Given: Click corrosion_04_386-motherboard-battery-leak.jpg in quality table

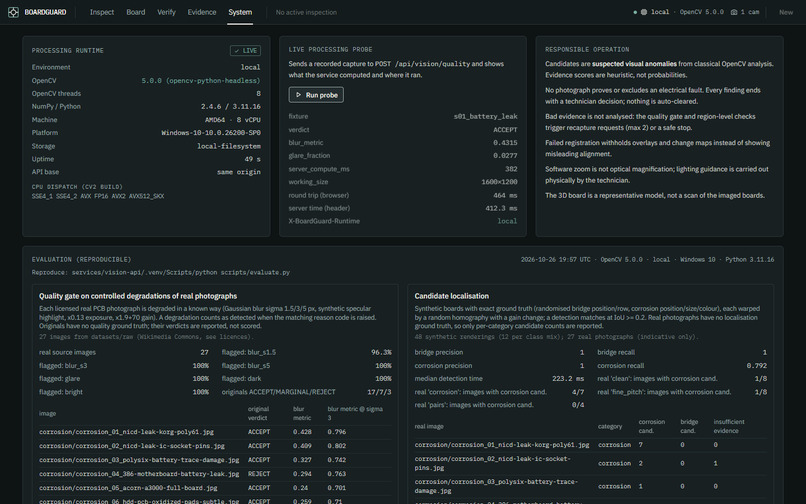Looking at the screenshot, I should (x=139, y=474).
